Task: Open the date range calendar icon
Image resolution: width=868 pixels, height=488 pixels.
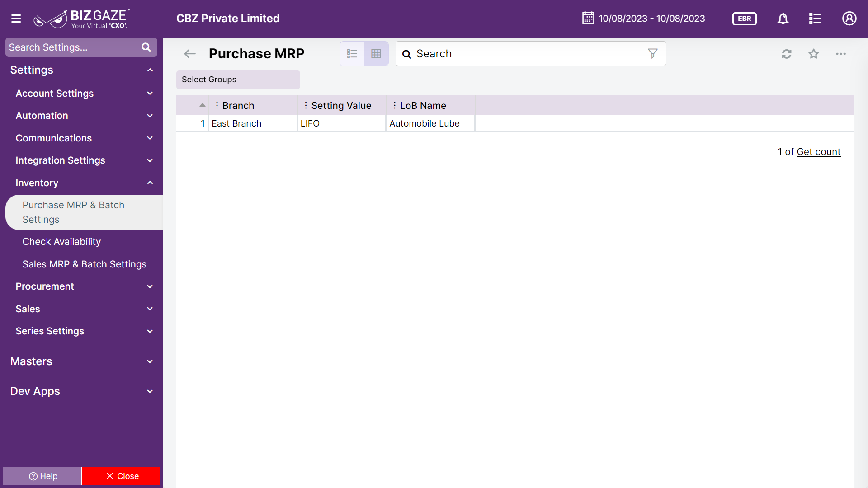Action: 588,18
